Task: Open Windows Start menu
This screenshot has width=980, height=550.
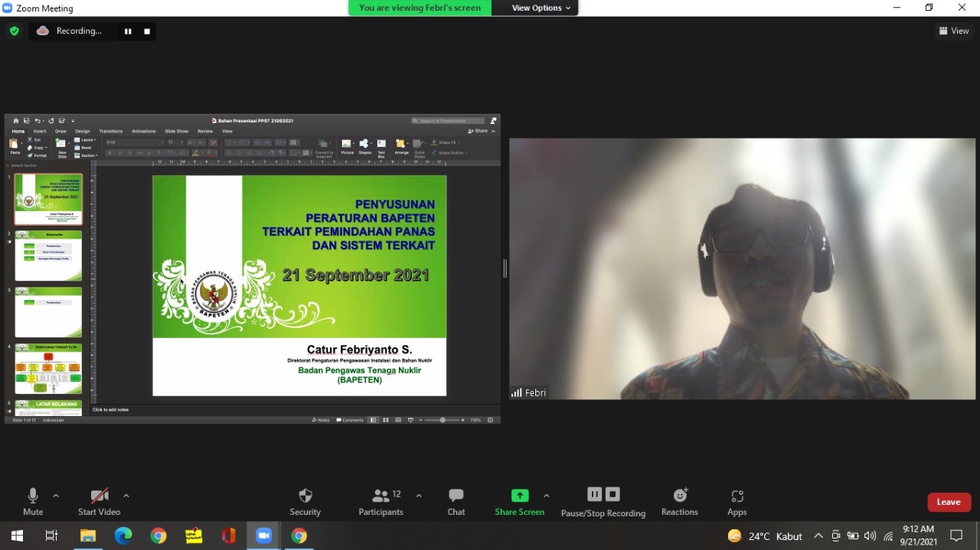Action: click(17, 535)
